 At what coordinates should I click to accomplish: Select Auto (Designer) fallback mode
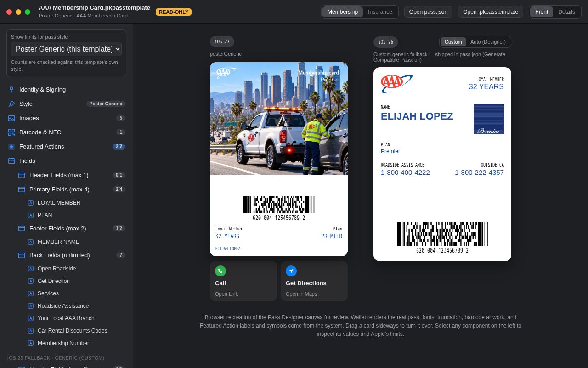(x=488, y=42)
